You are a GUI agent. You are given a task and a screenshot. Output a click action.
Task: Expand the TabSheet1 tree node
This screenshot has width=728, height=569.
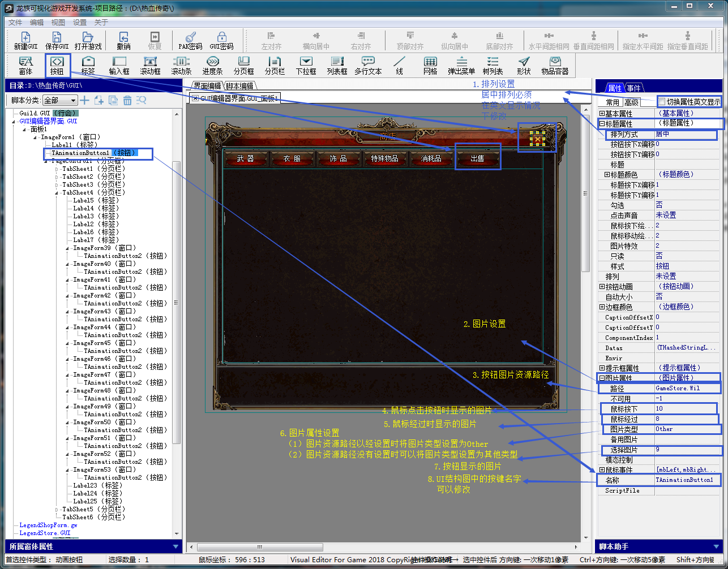point(57,169)
